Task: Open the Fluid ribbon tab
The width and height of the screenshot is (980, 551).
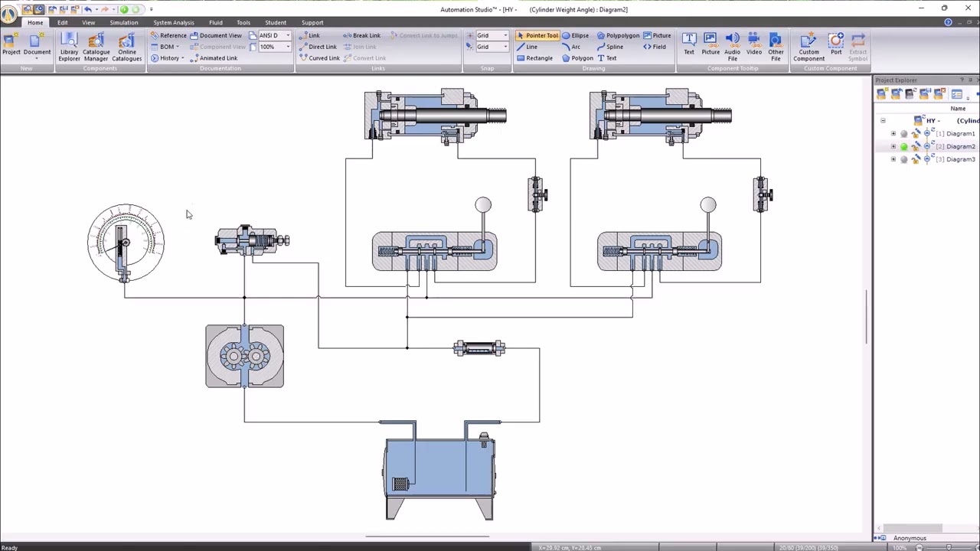Action: (x=216, y=22)
